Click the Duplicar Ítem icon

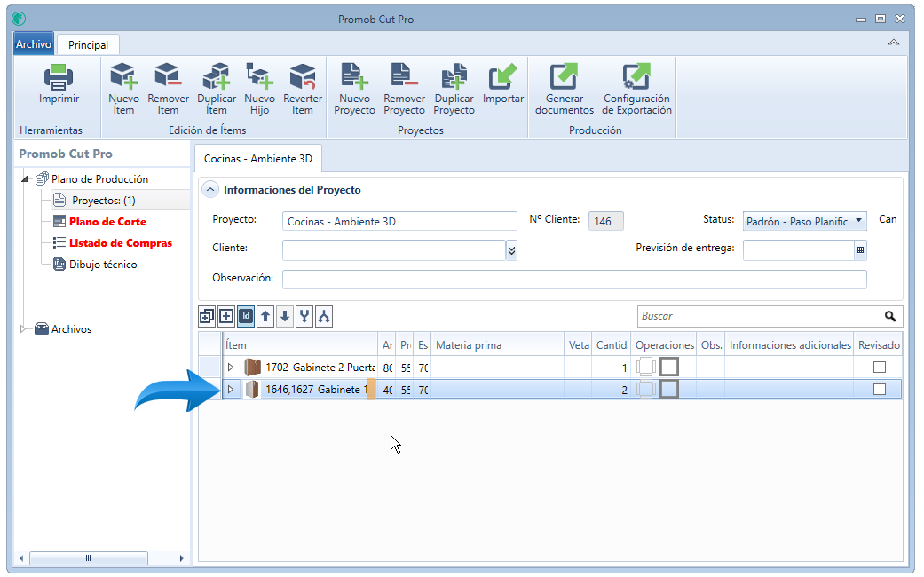coord(217,76)
